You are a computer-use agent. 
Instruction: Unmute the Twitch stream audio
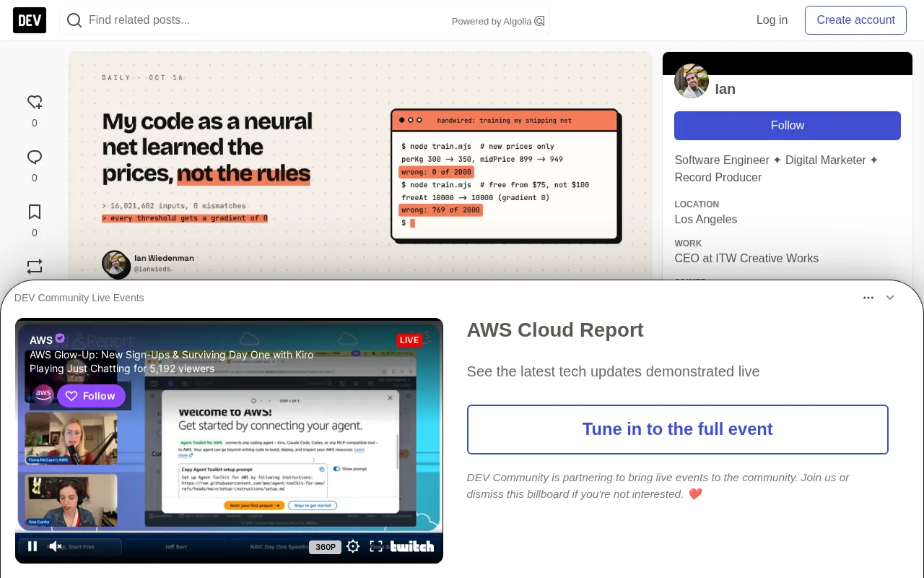coord(56,546)
